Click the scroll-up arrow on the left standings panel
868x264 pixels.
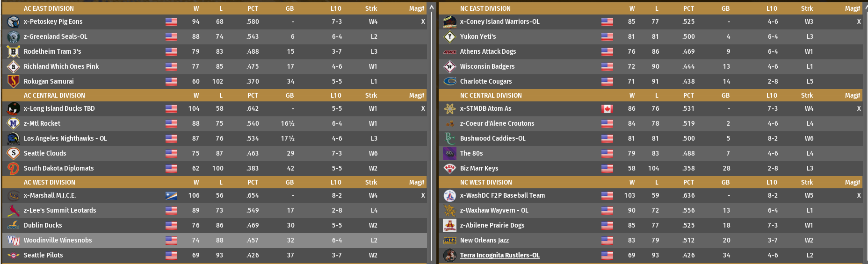click(432, 7)
